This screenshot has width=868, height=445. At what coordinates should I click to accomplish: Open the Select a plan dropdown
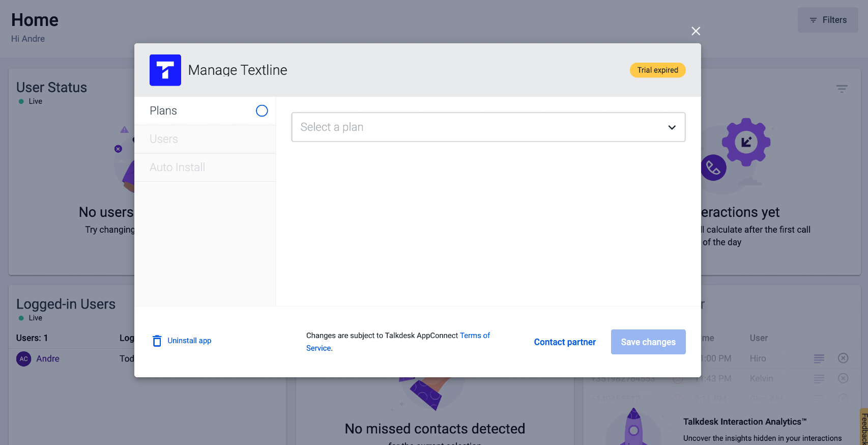488,127
